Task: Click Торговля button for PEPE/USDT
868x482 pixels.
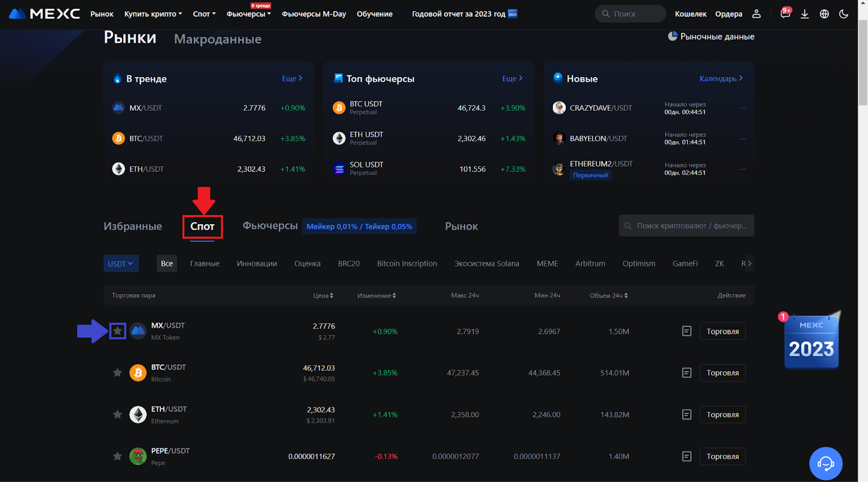Action: pyautogui.click(x=723, y=456)
